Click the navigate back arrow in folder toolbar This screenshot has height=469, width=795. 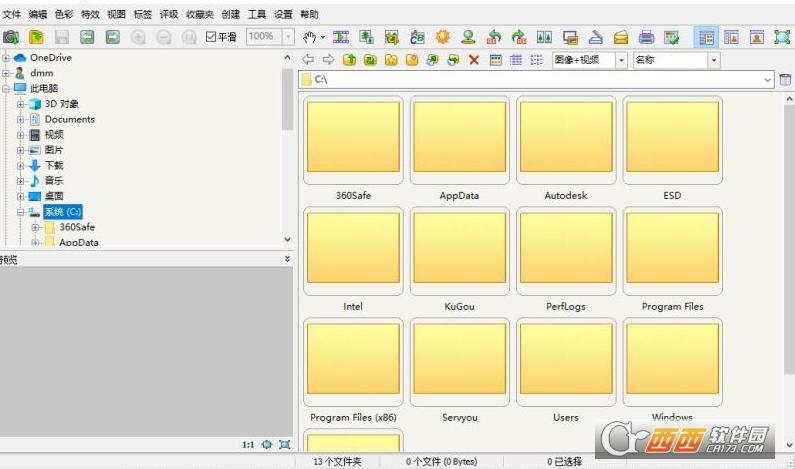click(308, 60)
